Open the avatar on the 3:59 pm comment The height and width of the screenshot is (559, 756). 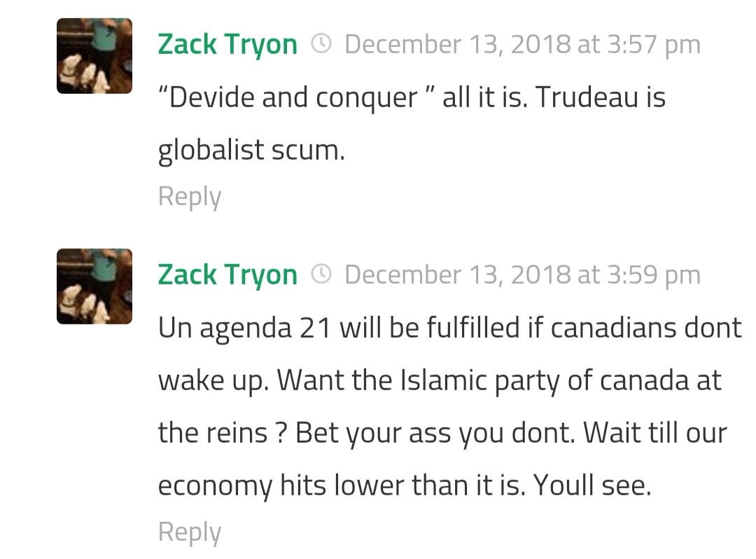click(x=94, y=286)
